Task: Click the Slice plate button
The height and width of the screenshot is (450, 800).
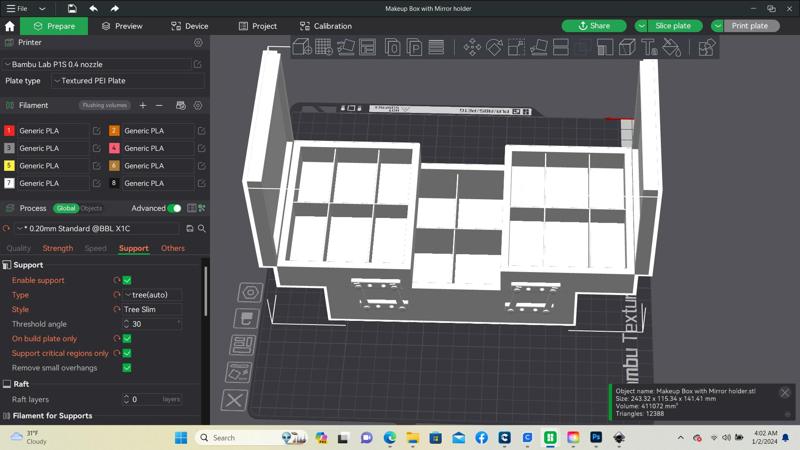Action: [x=672, y=26]
